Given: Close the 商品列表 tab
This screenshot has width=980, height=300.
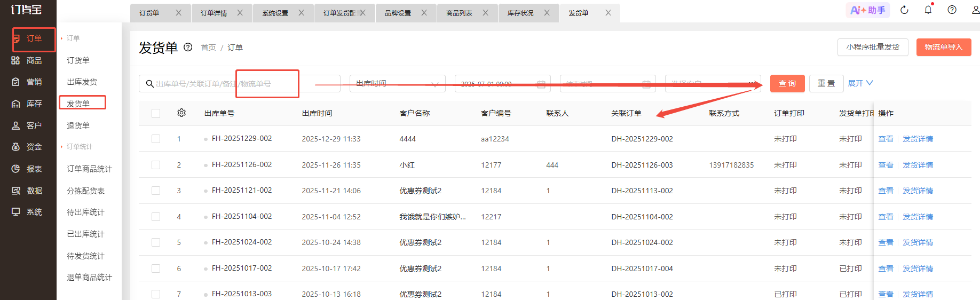Looking at the screenshot, I should coord(486,13).
